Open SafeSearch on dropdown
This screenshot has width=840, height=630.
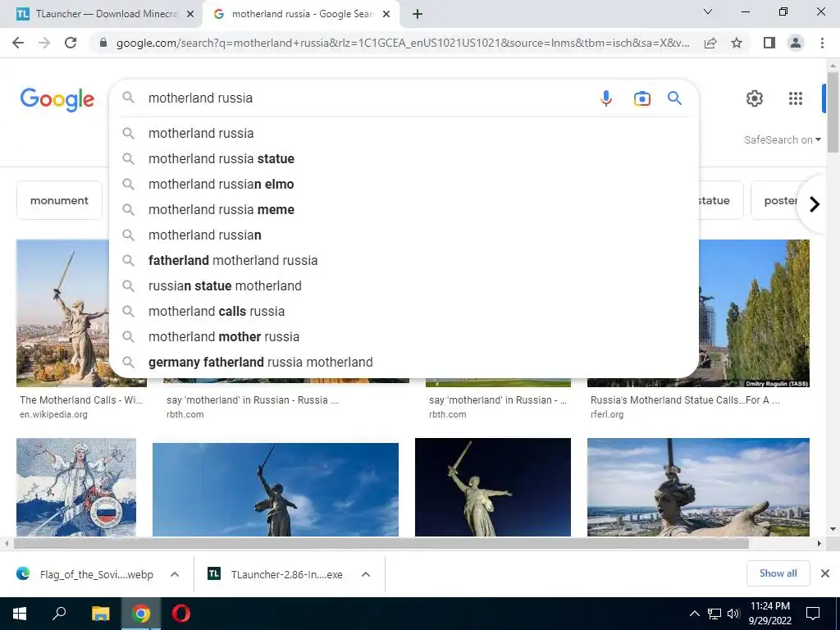[782, 139]
